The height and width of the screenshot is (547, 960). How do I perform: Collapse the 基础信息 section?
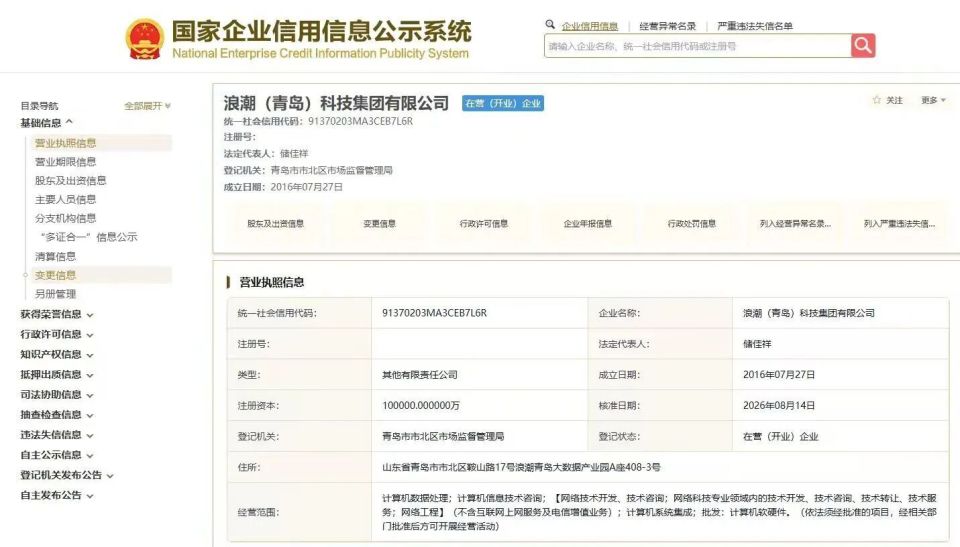(47, 123)
